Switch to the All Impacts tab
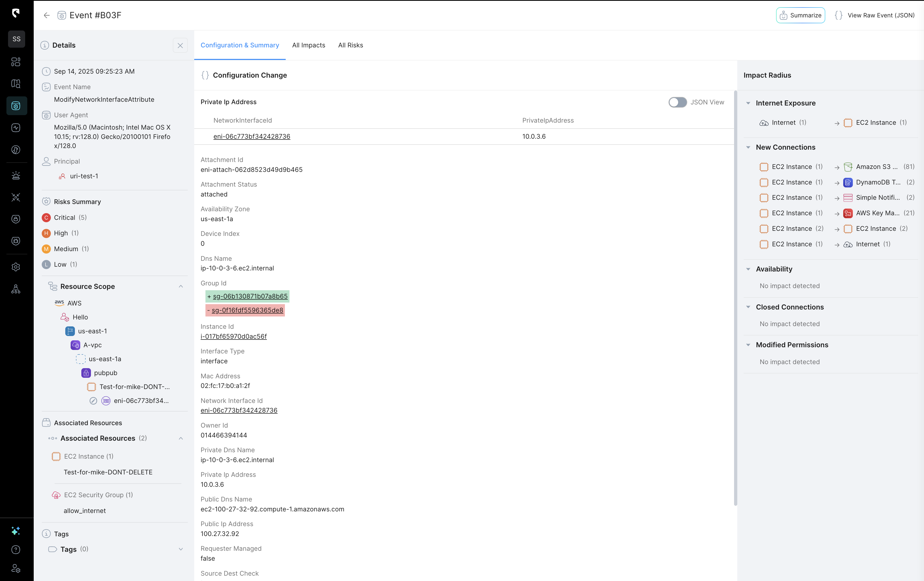Screen dimensions: 924x581 click(x=308, y=45)
